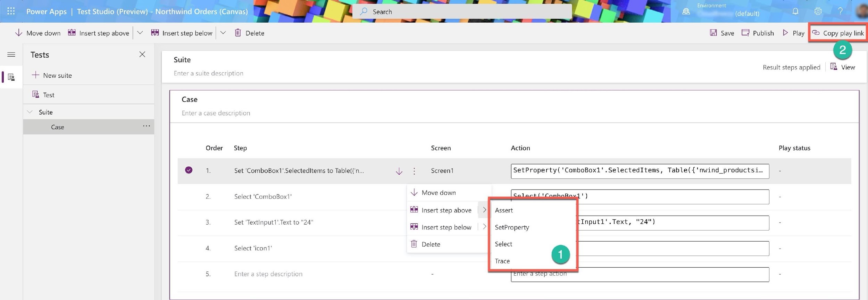The image size is (868, 300).
Task: Click the move-down arrow on step 1
Action: (x=399, y=171)
